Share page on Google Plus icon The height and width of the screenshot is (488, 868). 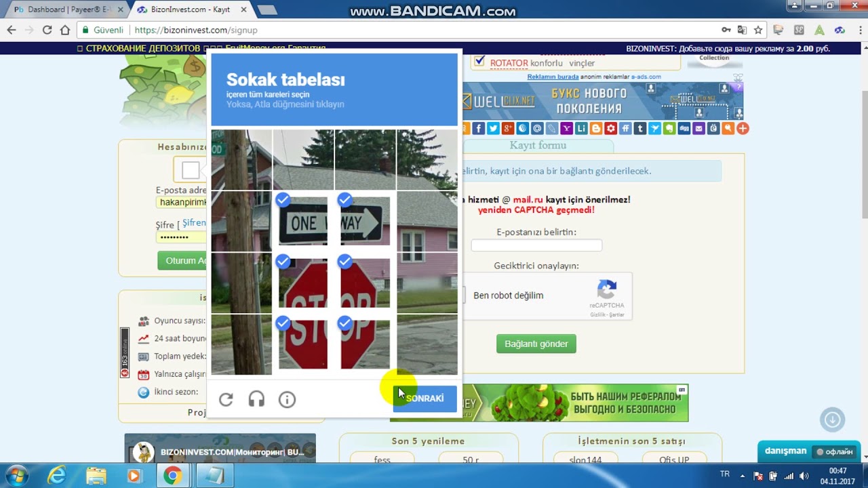point(508,128)
